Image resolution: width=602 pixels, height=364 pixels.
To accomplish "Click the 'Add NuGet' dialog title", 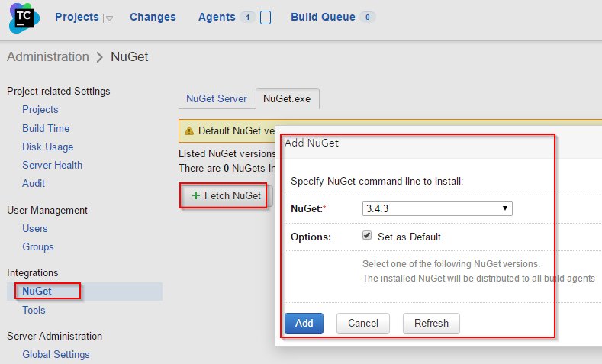I will point(311,143).
